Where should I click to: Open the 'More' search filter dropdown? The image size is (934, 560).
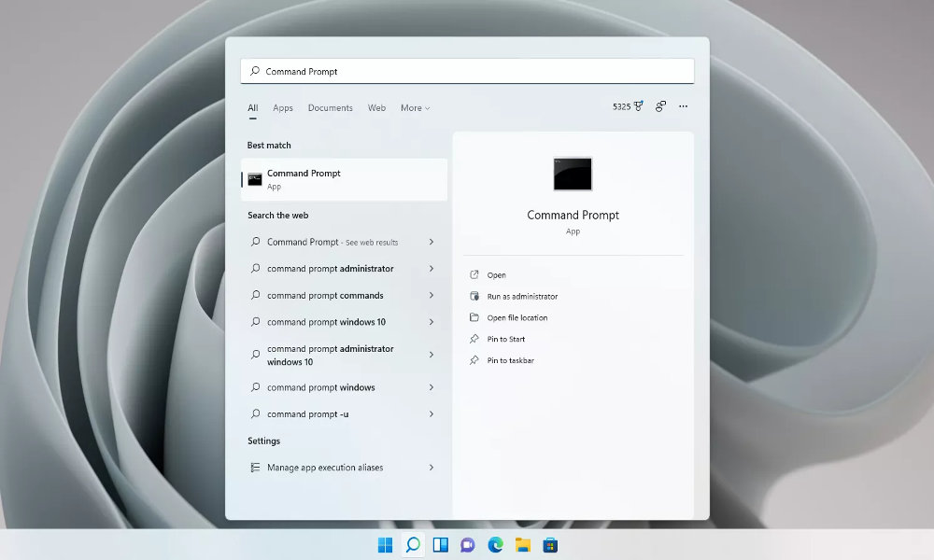point(414,107)
